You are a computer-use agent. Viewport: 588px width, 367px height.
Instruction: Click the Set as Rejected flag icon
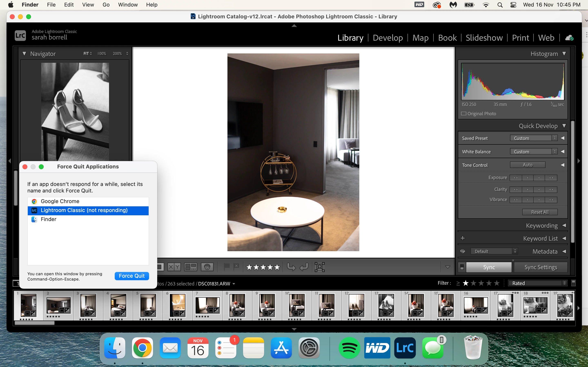click(236, 267)
